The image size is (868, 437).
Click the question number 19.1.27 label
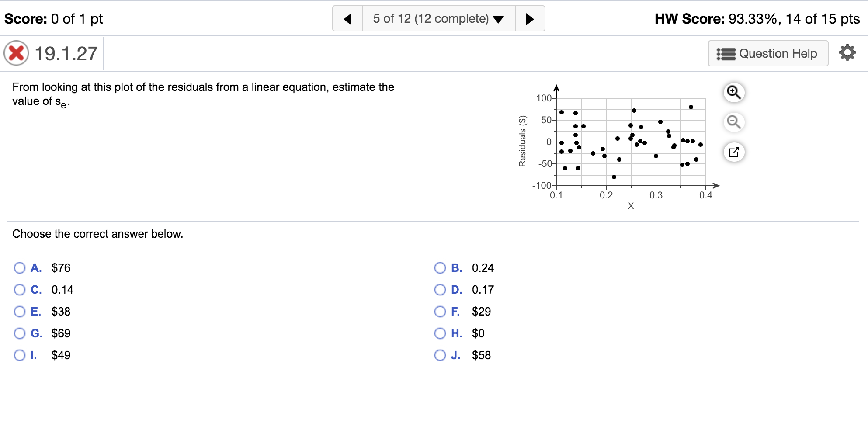coord(66,53)
